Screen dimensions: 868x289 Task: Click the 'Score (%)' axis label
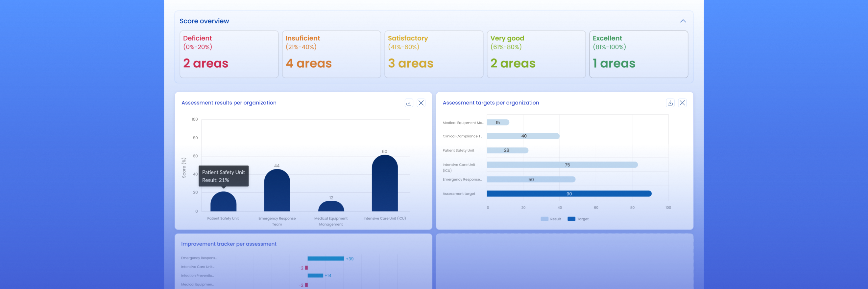click(x=184, y=167)
